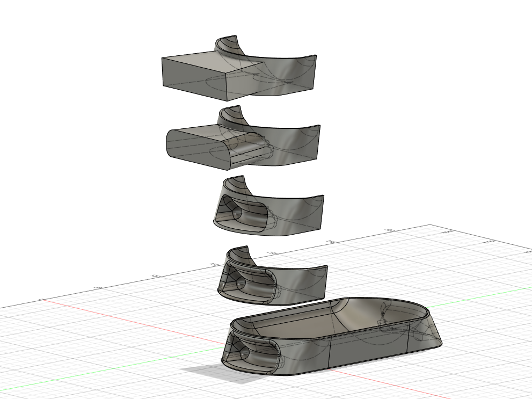
Task: Pick the raised curved lip on the topmost body
Action: (x=228, y=43)
